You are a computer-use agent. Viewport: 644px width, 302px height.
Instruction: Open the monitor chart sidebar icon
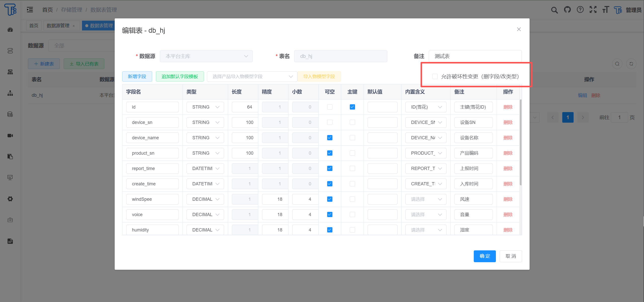tap(10, 178)
